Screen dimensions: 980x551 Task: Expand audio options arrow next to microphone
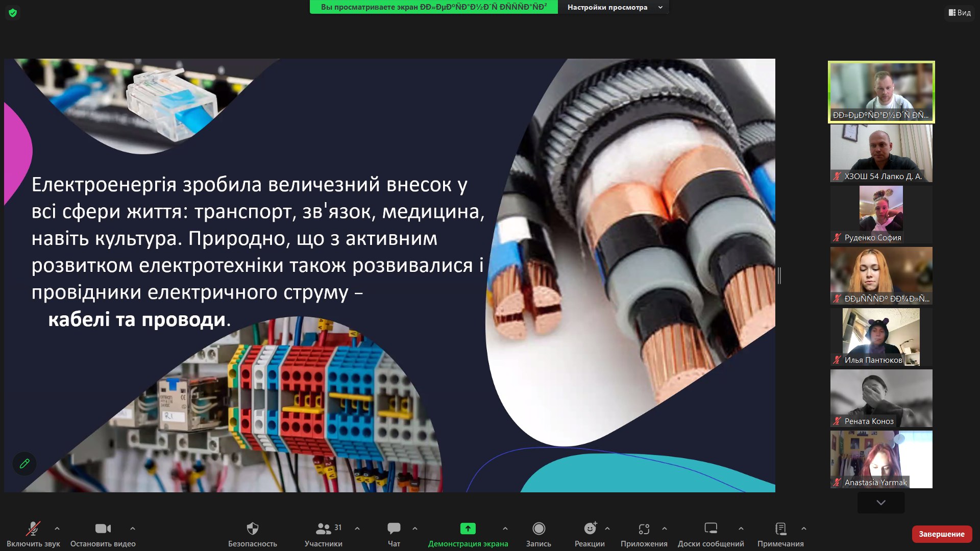point(57,529)
